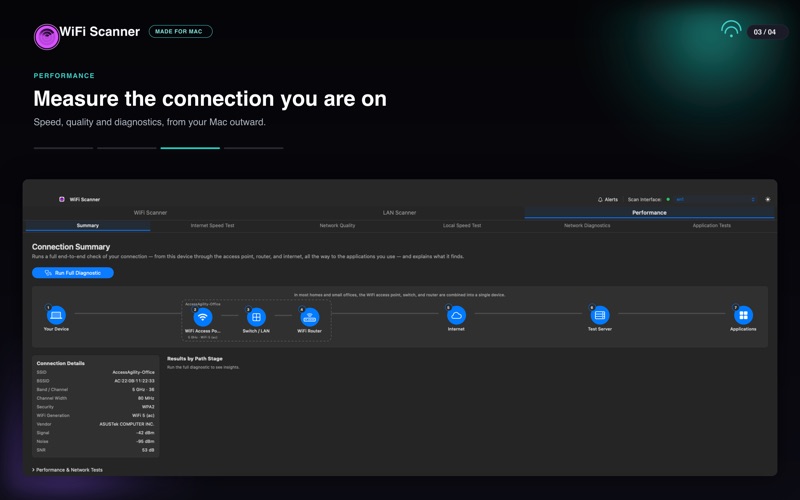
Task: Click the 'Measure the connection you are on' headline
Action: [x=210, y=99]
